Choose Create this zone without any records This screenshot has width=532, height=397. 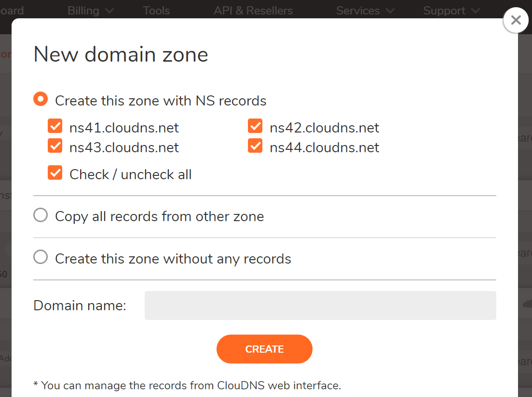(41, 257)
